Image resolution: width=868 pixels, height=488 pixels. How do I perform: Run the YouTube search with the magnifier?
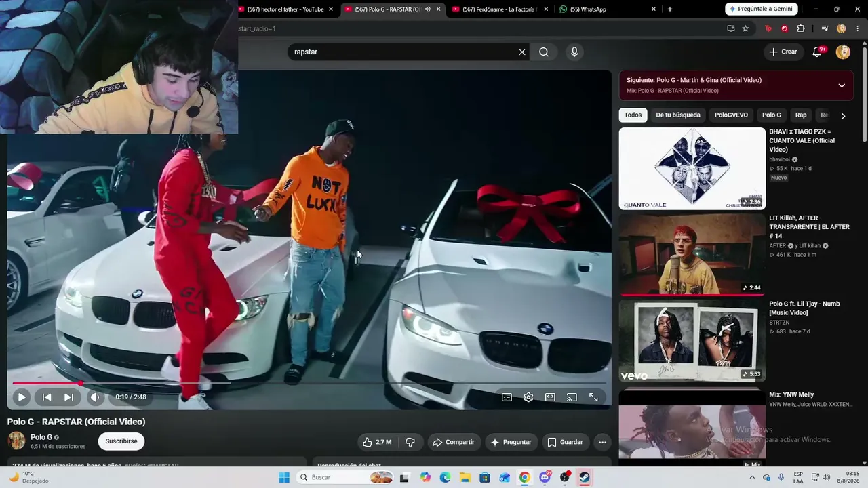544,52
